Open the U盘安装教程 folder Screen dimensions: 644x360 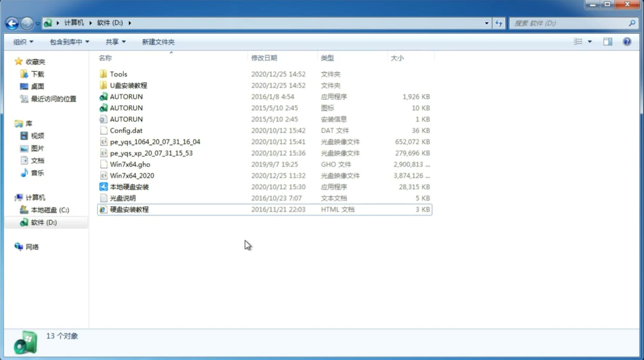(x=128, y=85)
